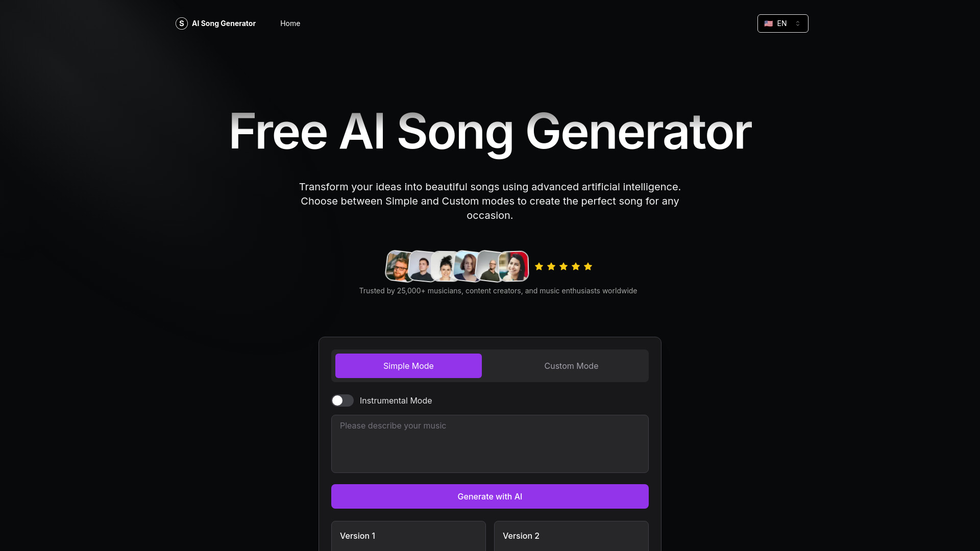The image size is (980, 551).
Task: Expand the EN language dropdown
Action: pyautogui.click(x=782, y=23)
